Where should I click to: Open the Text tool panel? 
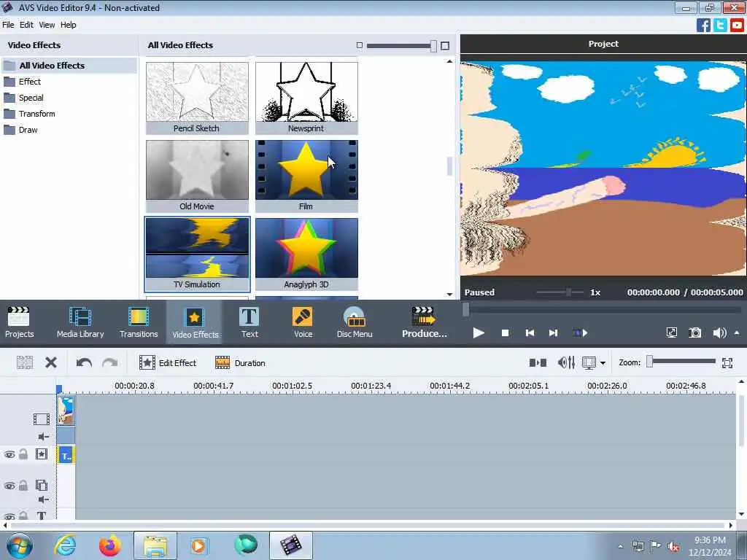pos(249,322)
